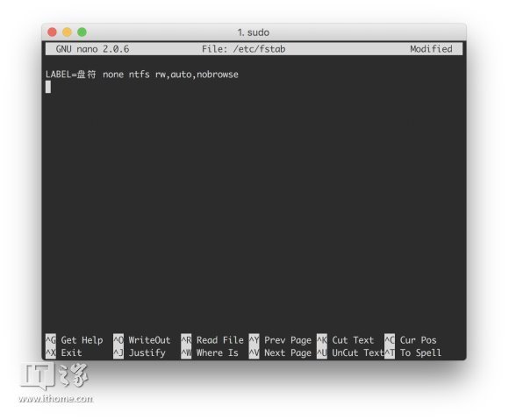Click the ^W Where Is shortcut
This screenshot has height=420, width=509.
click(210, 352)
